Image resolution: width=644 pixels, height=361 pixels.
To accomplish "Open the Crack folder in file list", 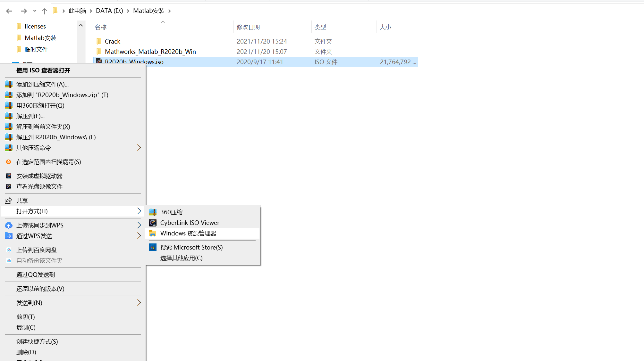I will click(112, 41).
